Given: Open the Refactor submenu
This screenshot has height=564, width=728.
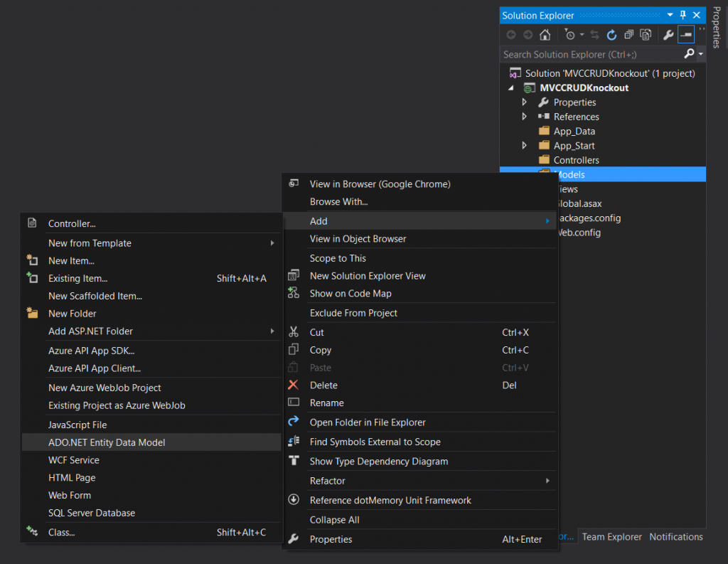Looking at the screenshot, I should [419, 481].
